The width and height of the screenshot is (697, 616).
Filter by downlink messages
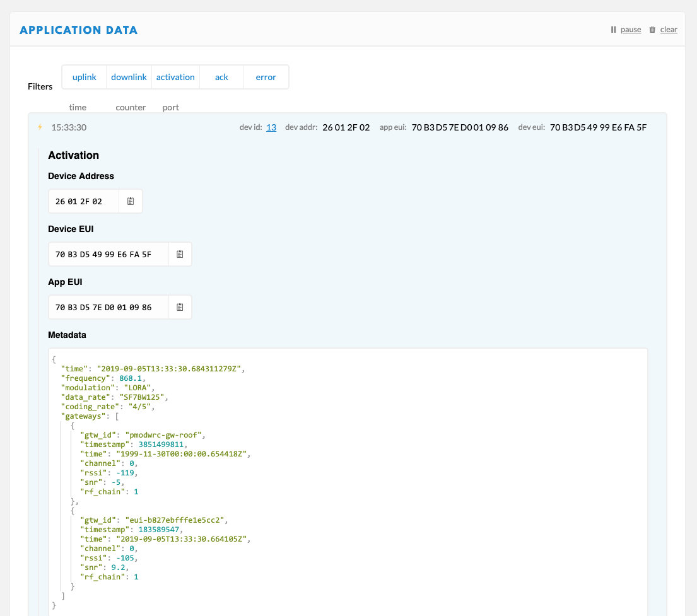point(129,77)
